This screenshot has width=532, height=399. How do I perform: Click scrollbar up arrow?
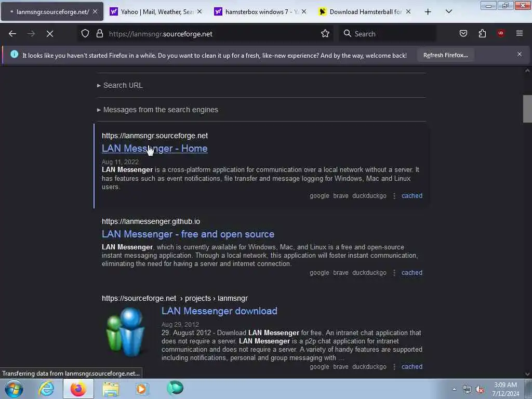tap(527, 71)
